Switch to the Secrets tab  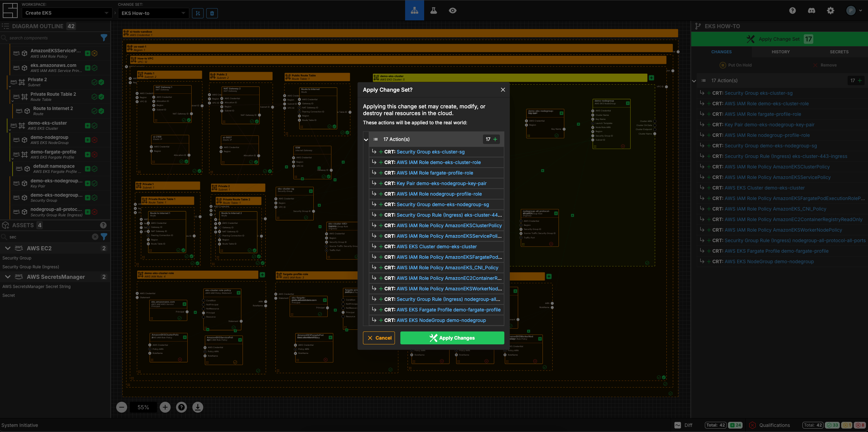pyautogui.click(x=839, y=52)
